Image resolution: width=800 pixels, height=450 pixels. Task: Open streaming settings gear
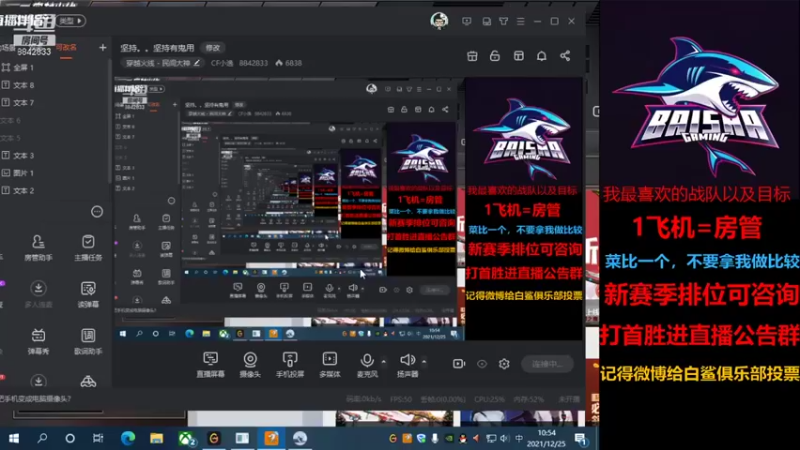pyautogui.click(x=504, y=364)
